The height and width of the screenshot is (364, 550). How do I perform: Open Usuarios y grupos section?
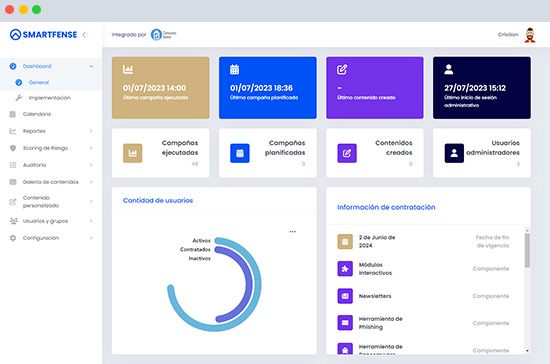click(x=51, y=221)
